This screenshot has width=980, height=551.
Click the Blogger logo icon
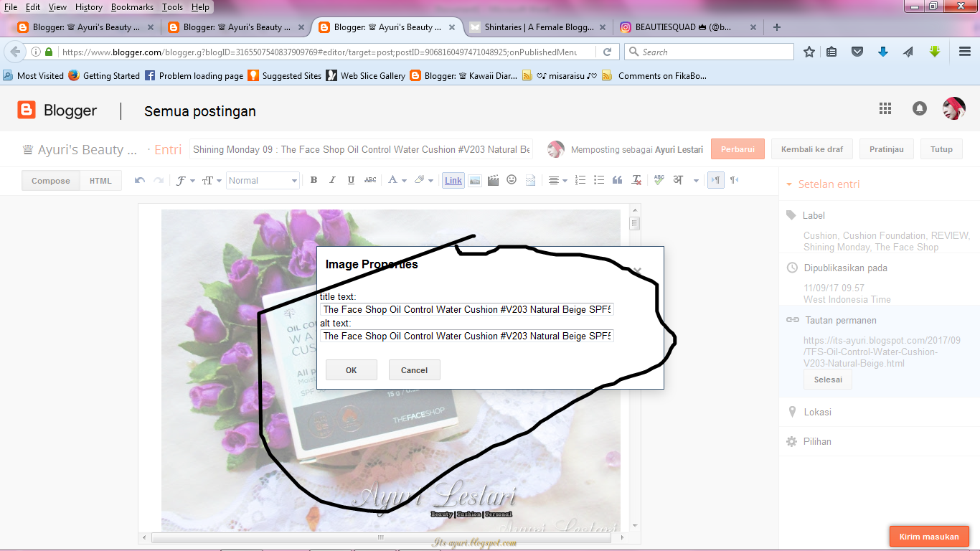(x=27, y=110)
